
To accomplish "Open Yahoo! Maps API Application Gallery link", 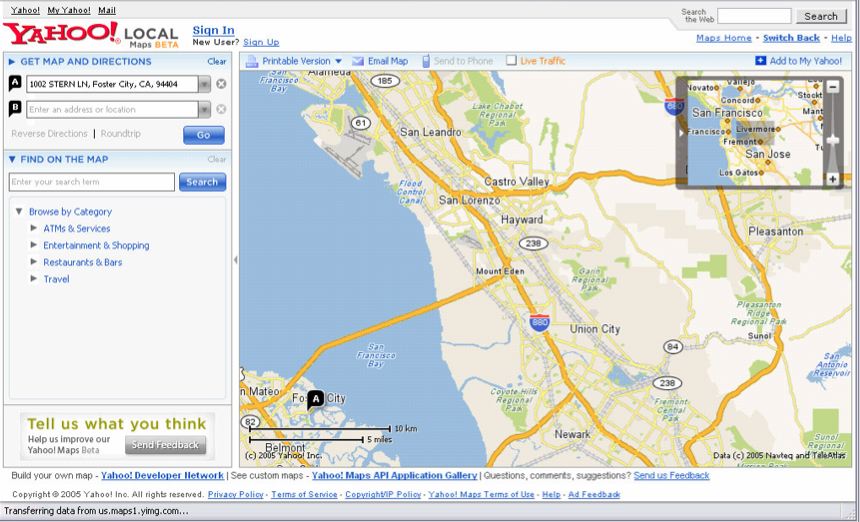I will tap(394, 475).
